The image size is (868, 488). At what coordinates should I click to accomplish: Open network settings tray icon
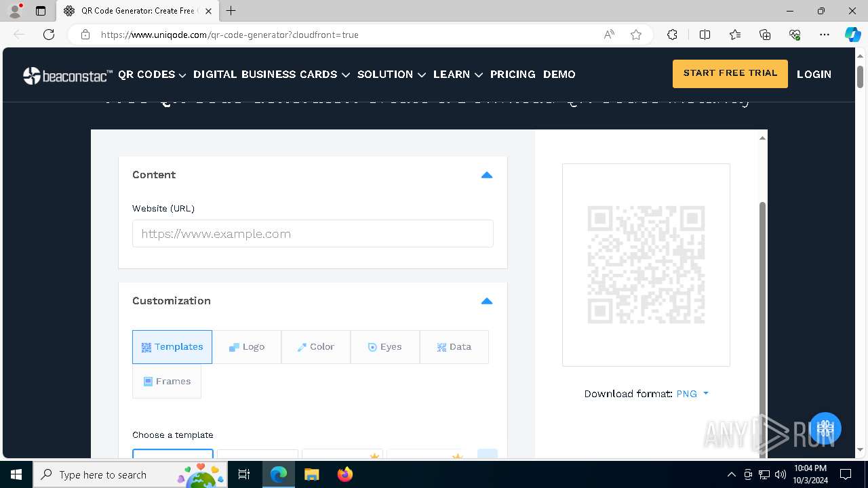pyautogui.click(x=764, y=474)
